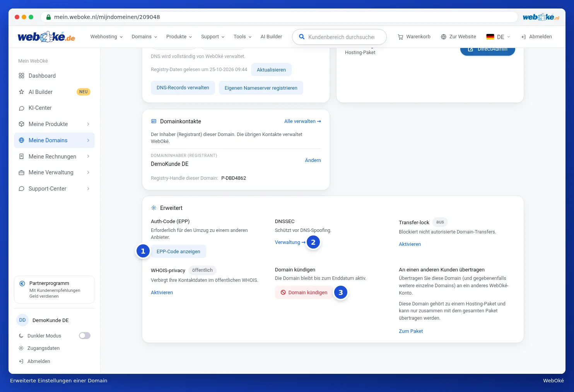This screenshot has height=392, width=574.
Task: Click Aktivieren under WHOIS-privacy
Action: [162, 293]
